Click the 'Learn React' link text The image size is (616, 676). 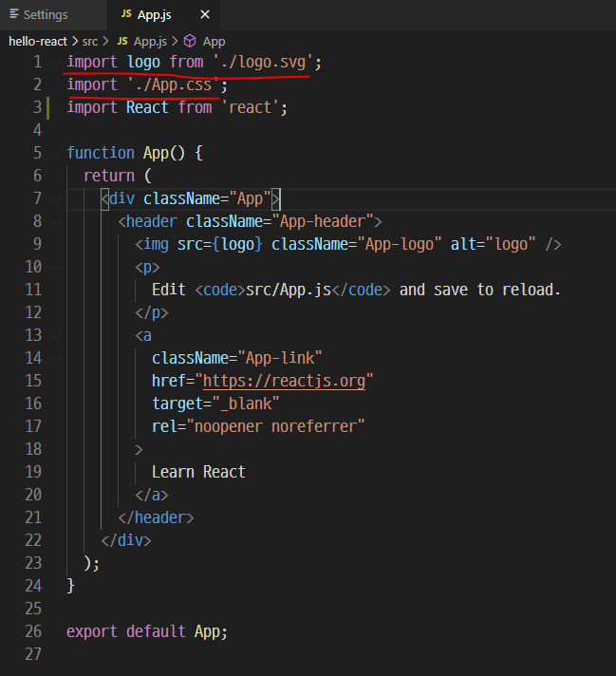coord(198,472)
